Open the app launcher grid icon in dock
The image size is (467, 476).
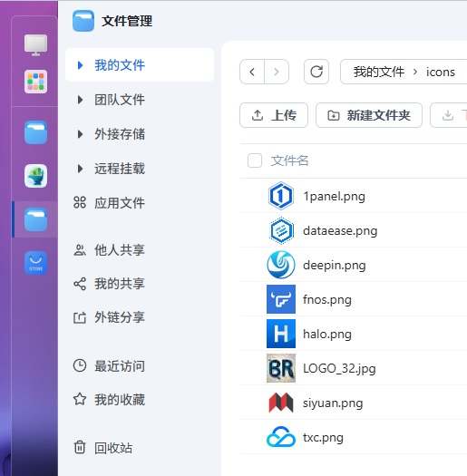36,82
